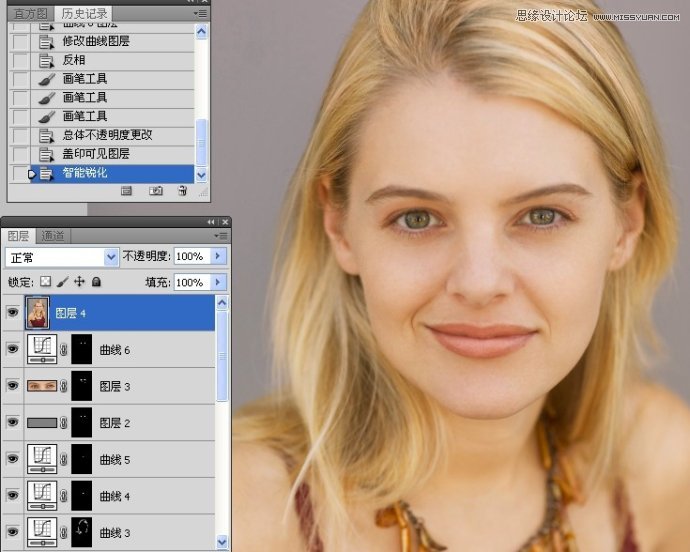Image resolution: width=690 pixels, height=552 pixels.
Task: Click 图层 4 portrait thumbnail
Action: tap(37, 313)
